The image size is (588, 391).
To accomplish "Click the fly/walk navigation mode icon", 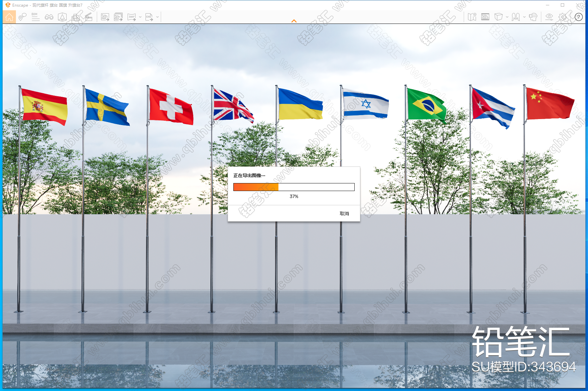I will (516, 17).
